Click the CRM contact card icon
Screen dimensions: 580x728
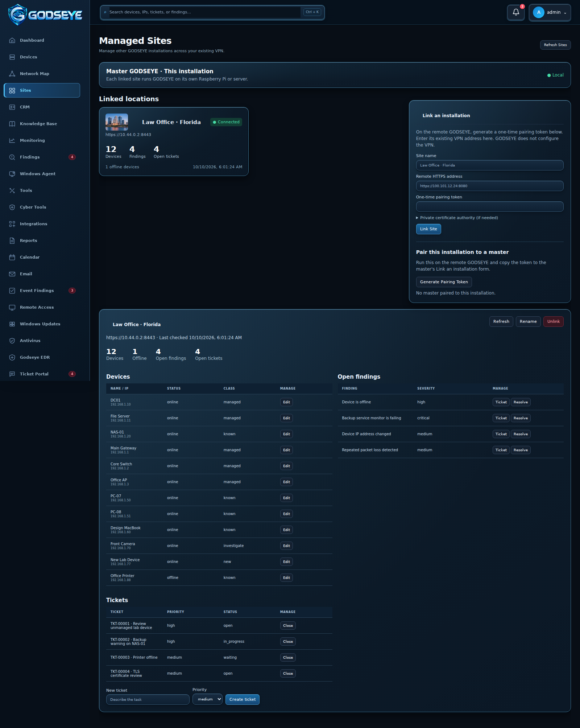(x=12, y=107)
